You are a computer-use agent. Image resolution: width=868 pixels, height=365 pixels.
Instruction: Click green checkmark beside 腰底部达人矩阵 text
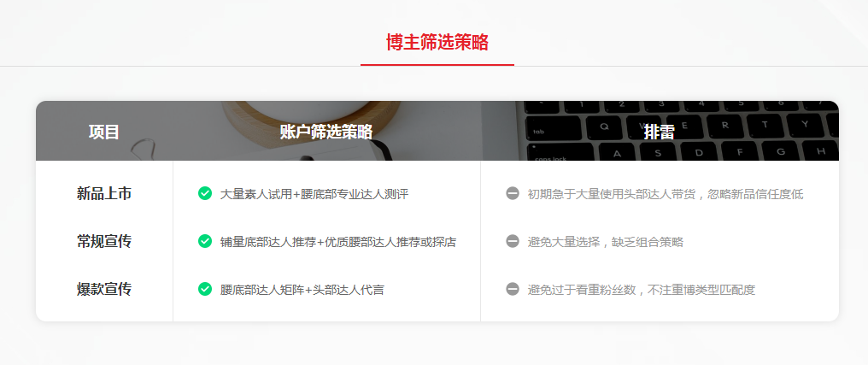(x=205, y=289)
